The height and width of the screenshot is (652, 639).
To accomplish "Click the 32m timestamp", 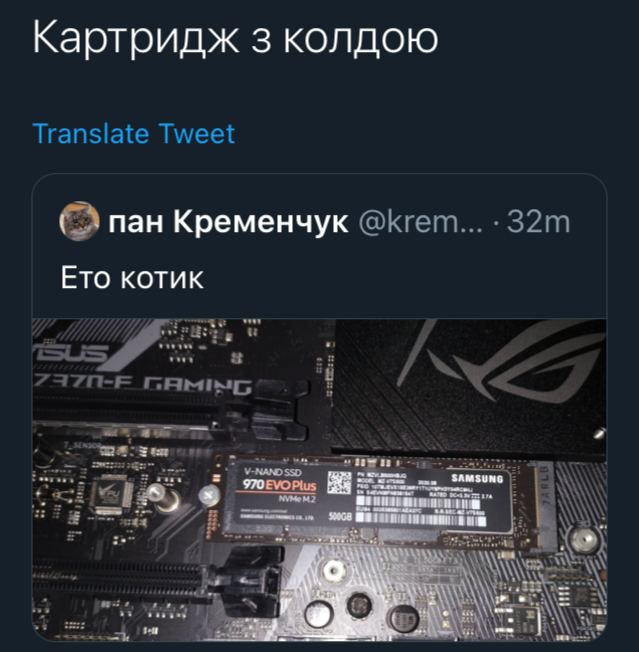I will (538, 222).
